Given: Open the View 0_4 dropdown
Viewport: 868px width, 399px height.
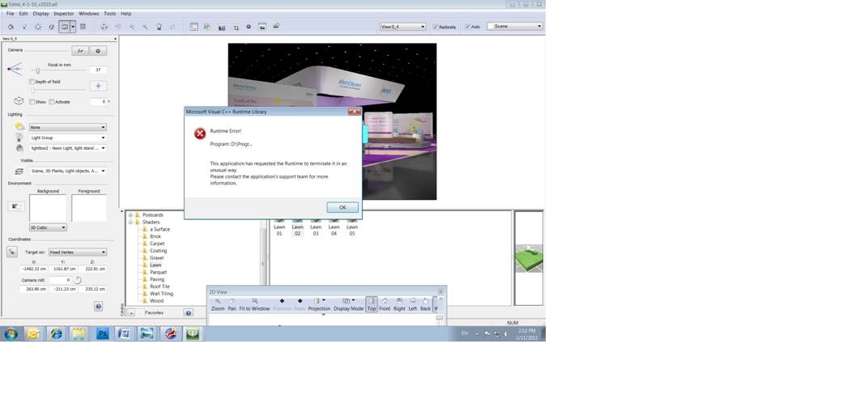Looking at the screenshot, I should click(x=402, y=27).
